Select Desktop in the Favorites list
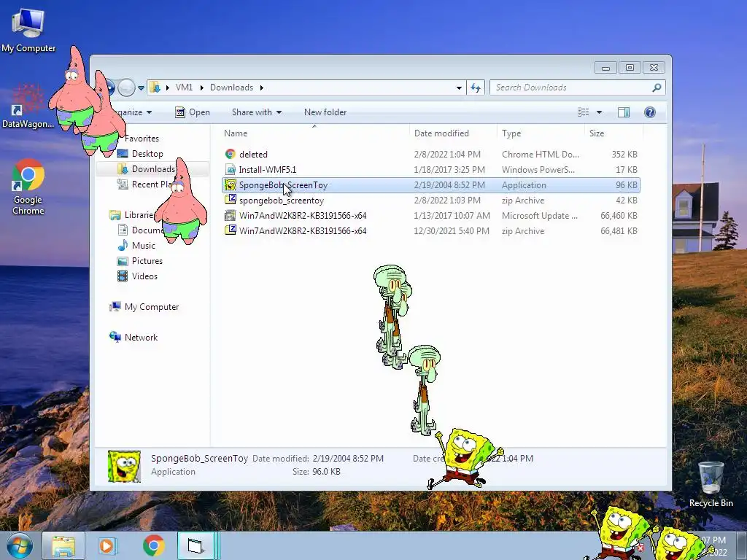Image resolution: width=747 pixels, height=560 pixels. (x=147, y=154)
